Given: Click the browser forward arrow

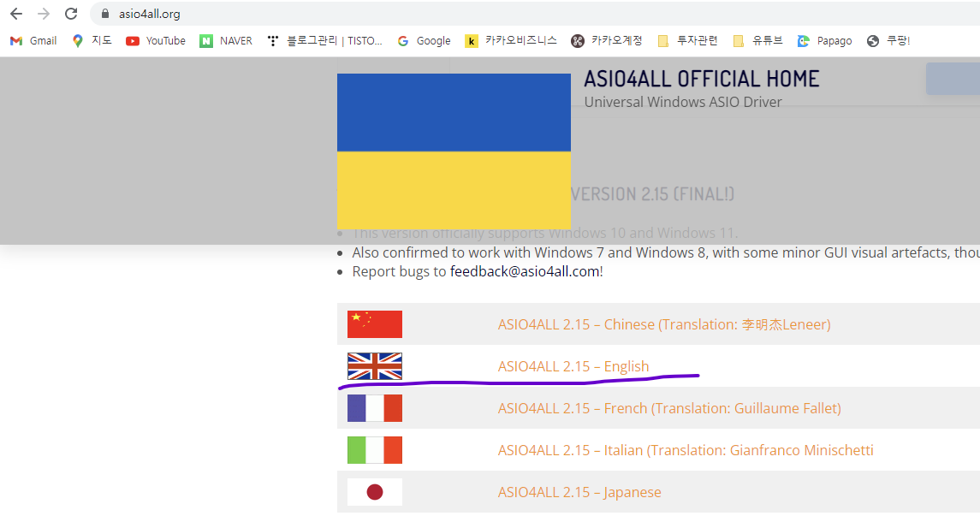Looking at the screenshot, I should coord(43,13).
